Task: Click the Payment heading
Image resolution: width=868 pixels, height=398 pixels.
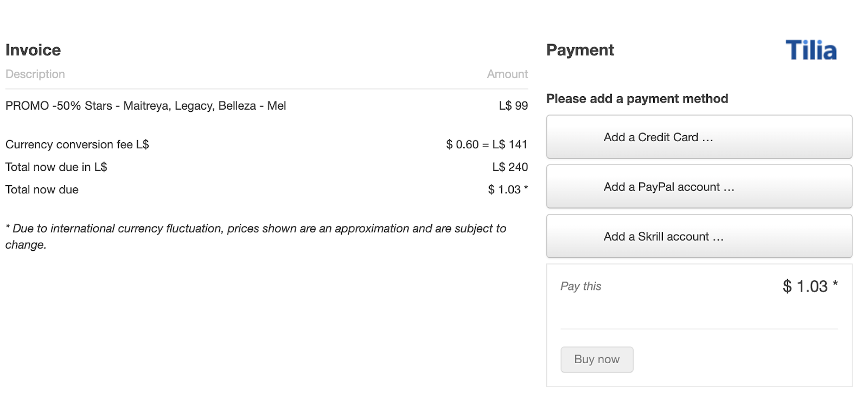Action: [580, 50]
